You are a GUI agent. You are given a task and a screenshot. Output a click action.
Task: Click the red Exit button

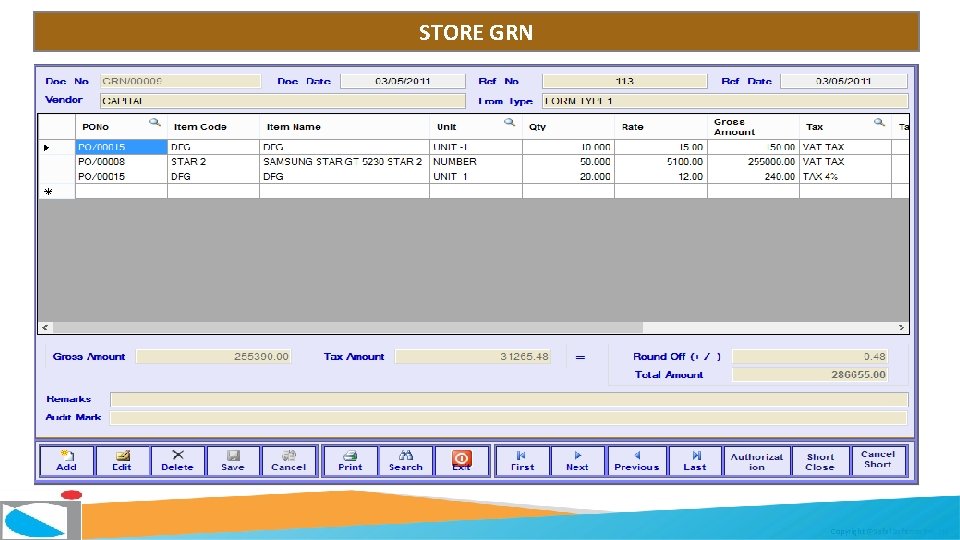(x=462, y=461)
